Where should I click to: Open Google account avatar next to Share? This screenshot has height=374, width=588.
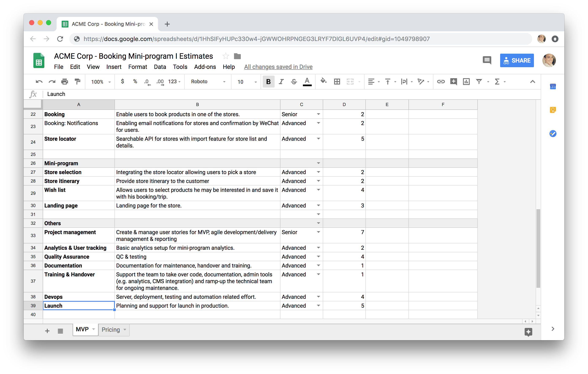click(x=549, y=60)
